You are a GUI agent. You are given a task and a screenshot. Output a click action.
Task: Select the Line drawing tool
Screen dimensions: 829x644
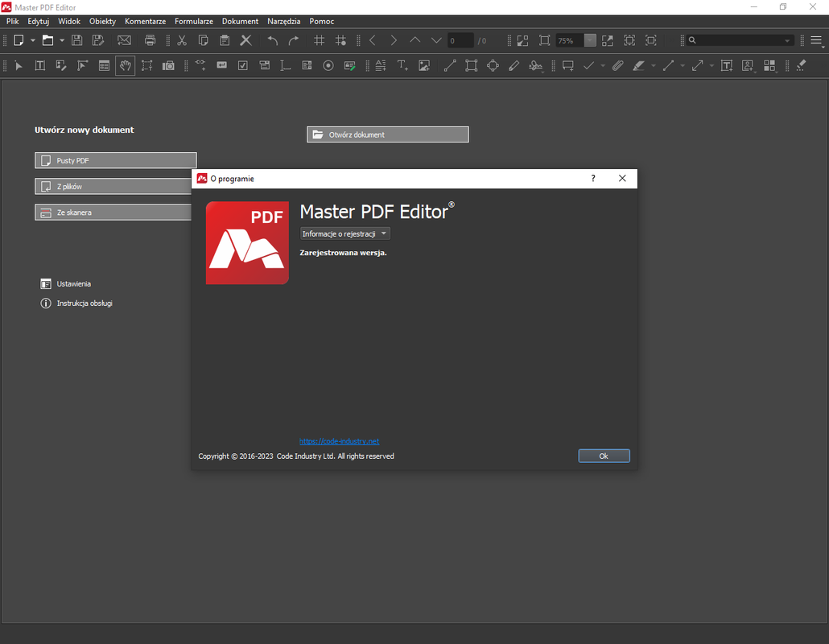[x=450, y=65]
